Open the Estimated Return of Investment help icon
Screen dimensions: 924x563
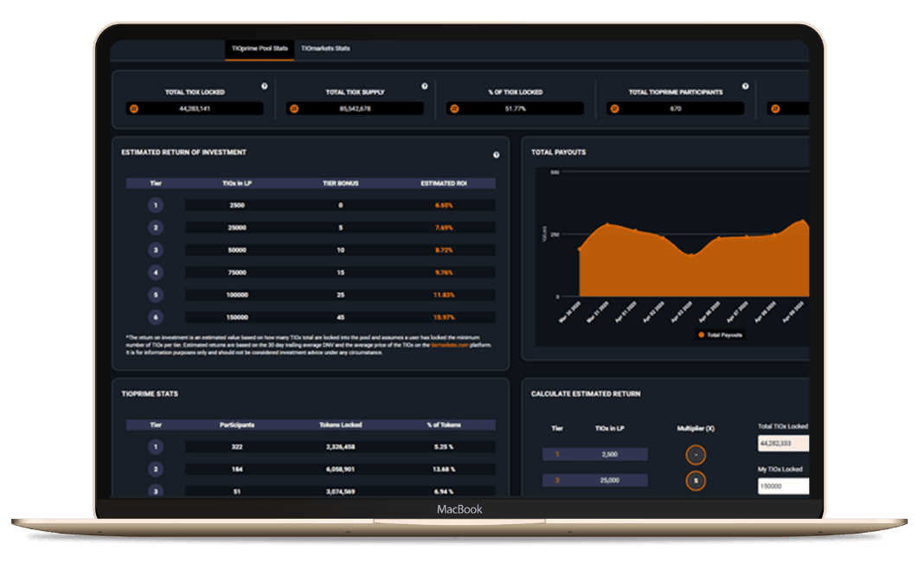click(496, 155)
